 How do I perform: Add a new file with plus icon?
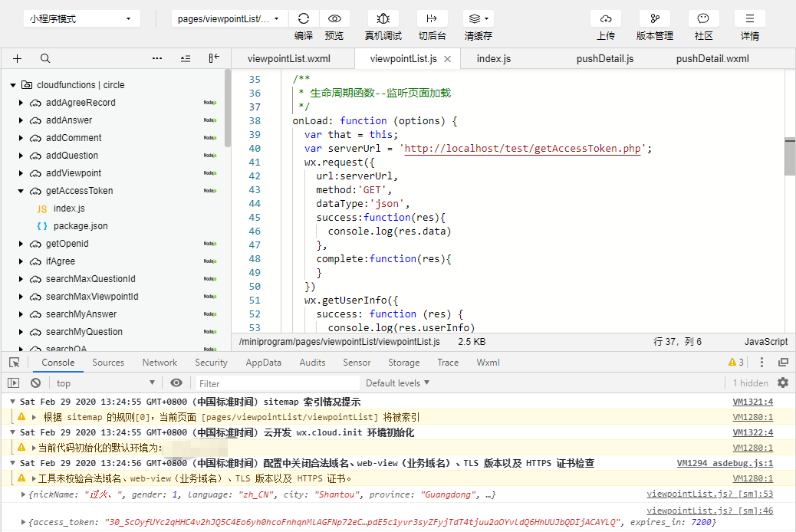(x=18, y=58)
